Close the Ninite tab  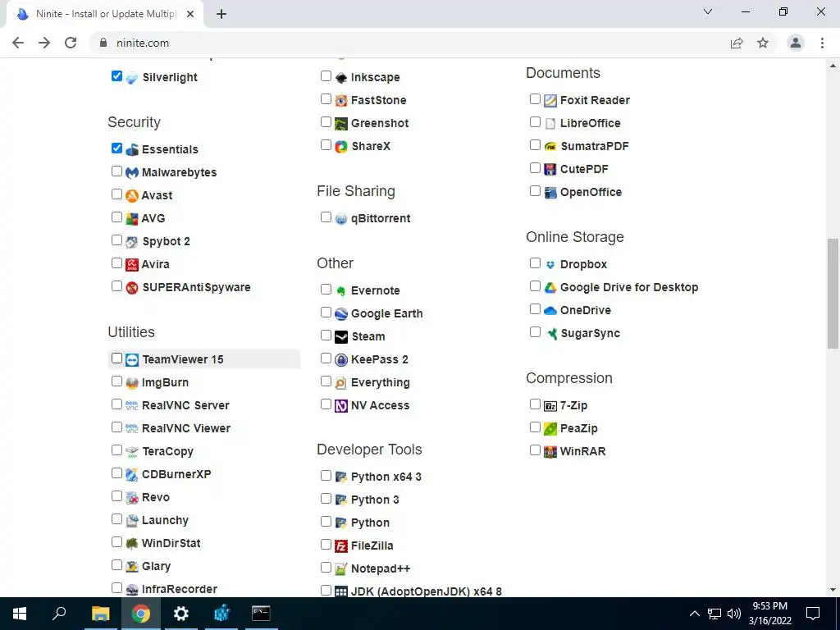tap(190, 15)
